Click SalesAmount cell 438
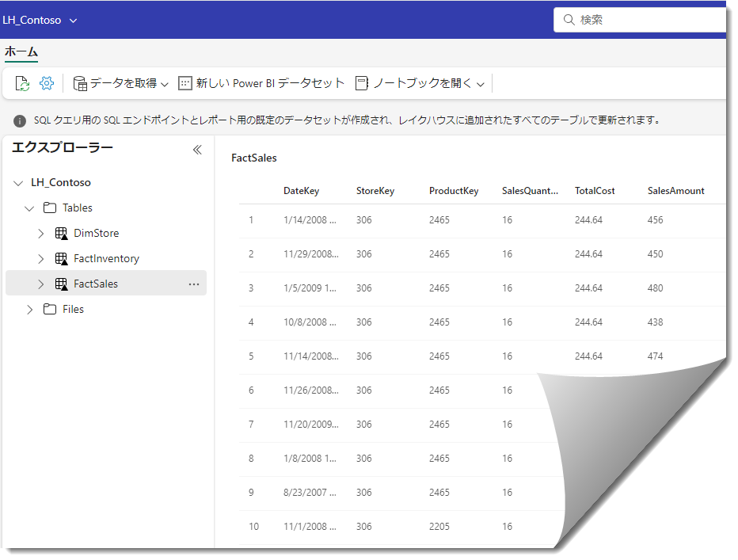Image resolution: width=738 pixels, height=560 pixels. coord(655,322)
